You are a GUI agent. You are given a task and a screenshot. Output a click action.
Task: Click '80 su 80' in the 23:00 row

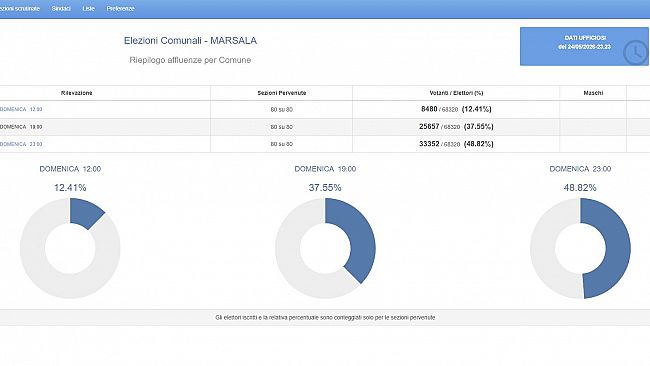[281, 145]
